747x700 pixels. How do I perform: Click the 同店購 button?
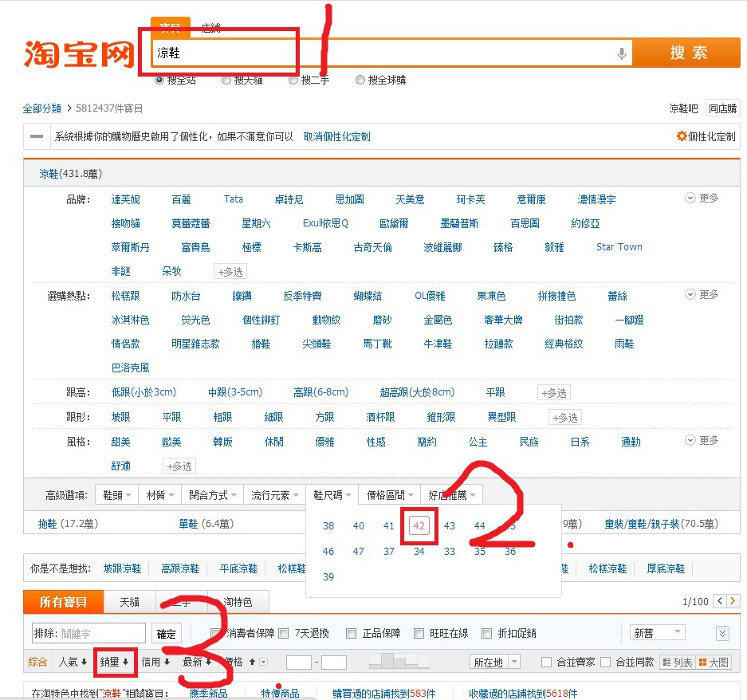722,108
